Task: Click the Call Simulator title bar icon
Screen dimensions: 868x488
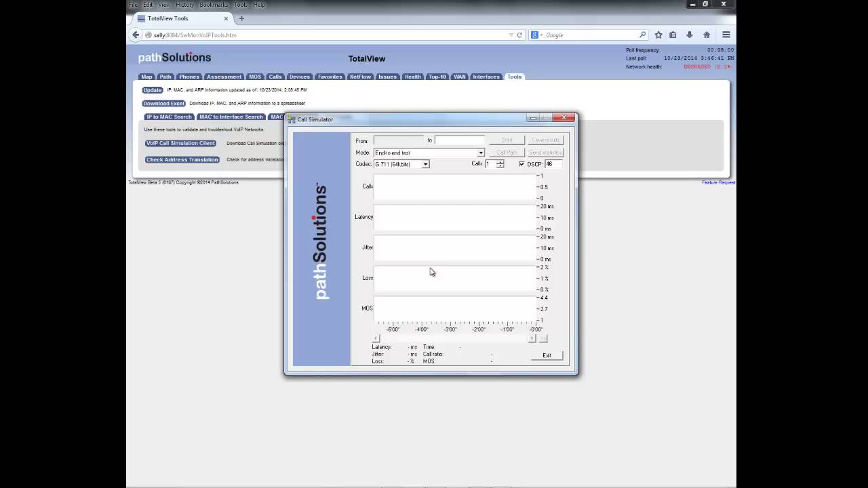Action: 292,119
